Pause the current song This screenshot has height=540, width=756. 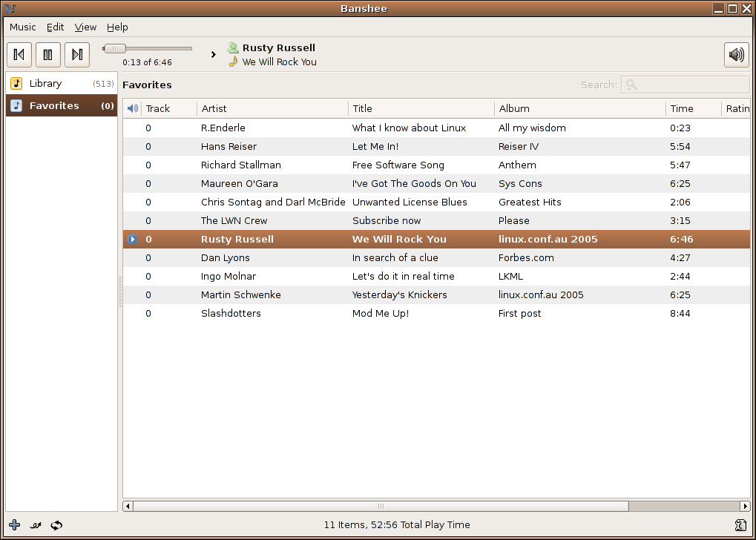point(48,55)
